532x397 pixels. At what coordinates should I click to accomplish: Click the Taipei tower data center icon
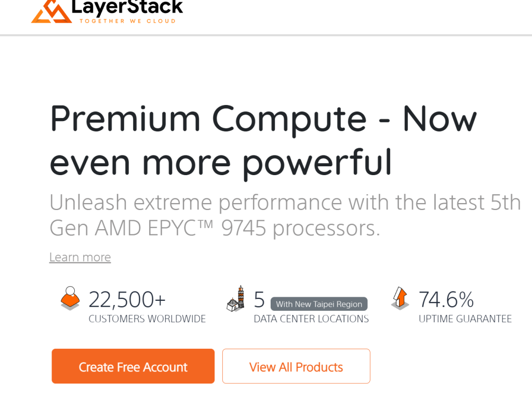click(235, 299)
